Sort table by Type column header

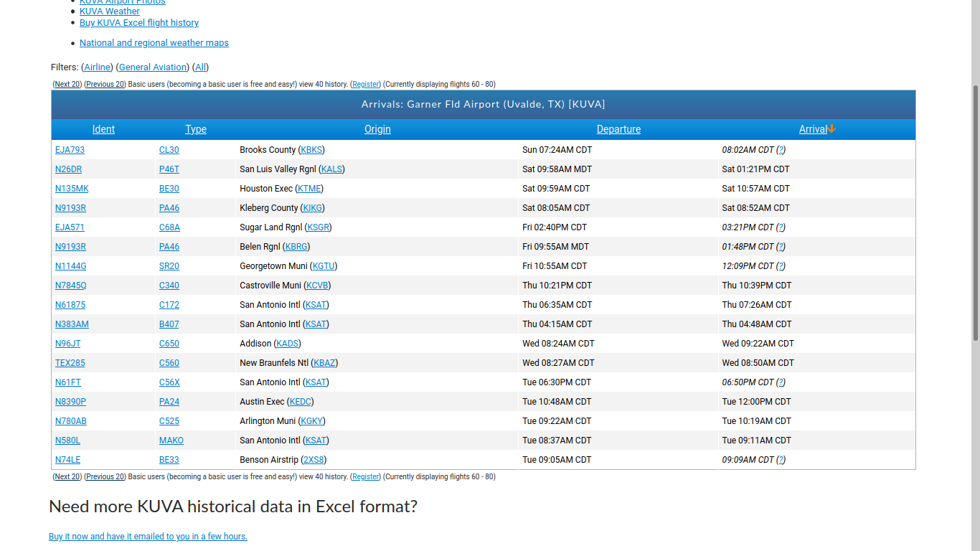196,129
